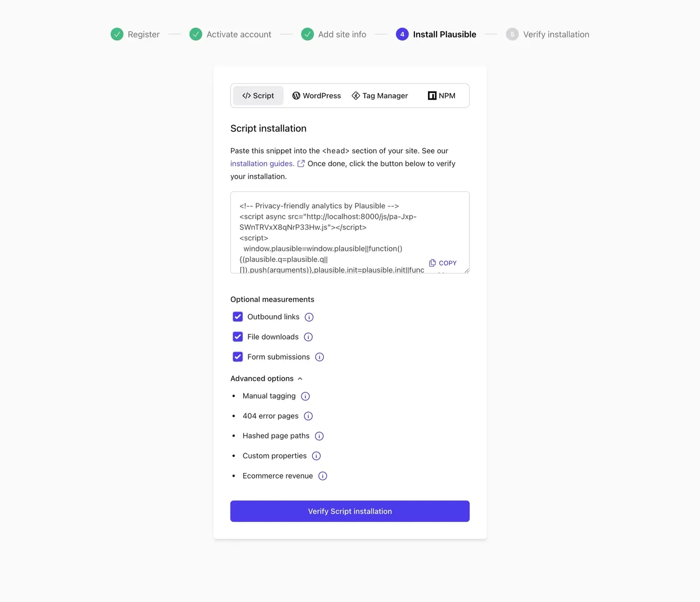The height and width of the screenshot is (602, 700).
Task: Open the installation guides link
Action: click(x=262, y=163)
